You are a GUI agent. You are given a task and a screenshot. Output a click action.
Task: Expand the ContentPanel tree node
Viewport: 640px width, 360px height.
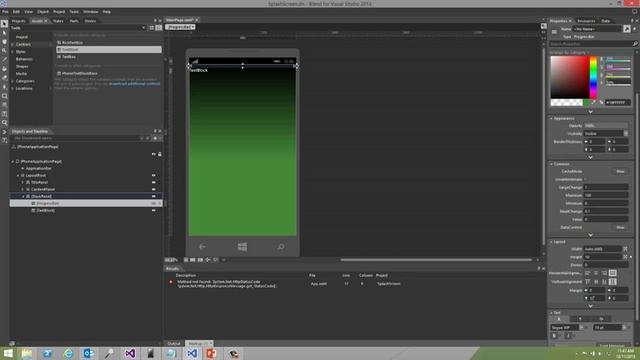tap(23, 189)
